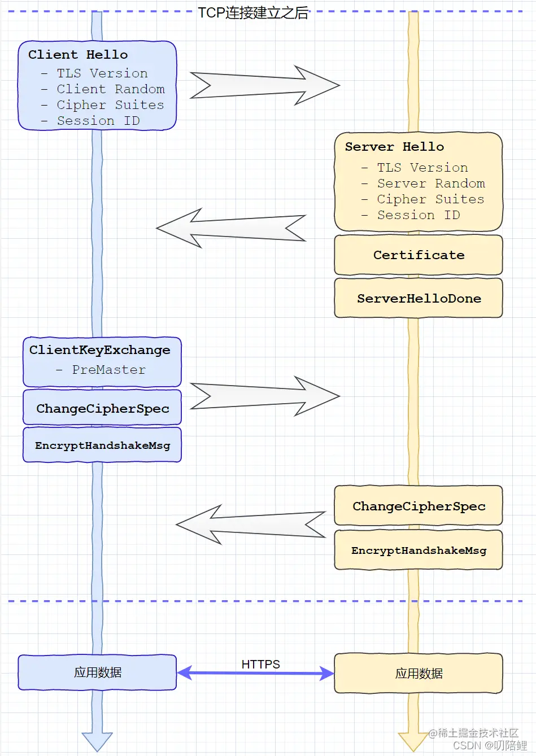Screen dimensions: 536x756
Task: Select the Certificate box
Action: pyautogui.click(x=419, y=255)
